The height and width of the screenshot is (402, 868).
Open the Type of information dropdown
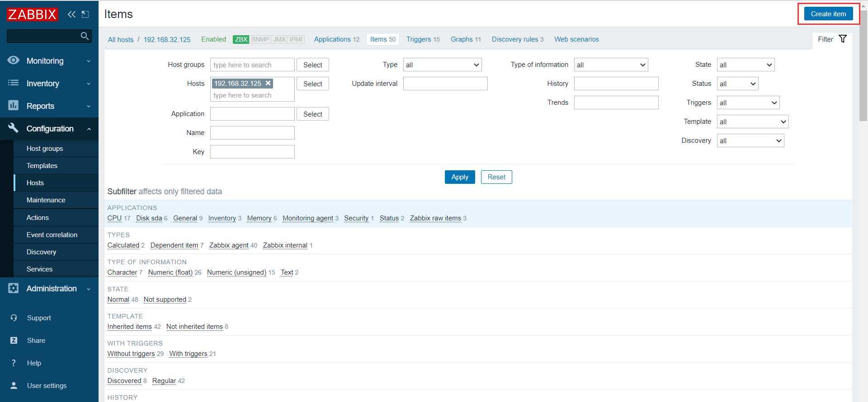[x=611, y=65]
